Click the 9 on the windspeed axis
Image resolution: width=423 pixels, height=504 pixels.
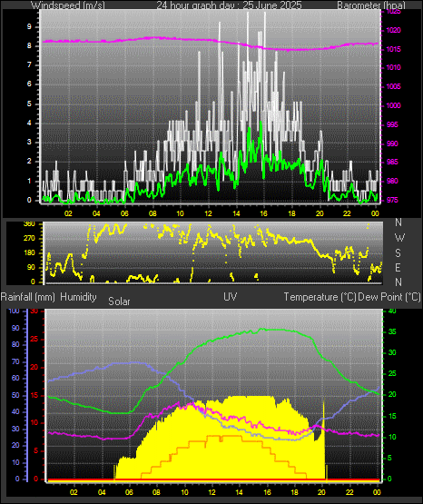coord(29,27)
